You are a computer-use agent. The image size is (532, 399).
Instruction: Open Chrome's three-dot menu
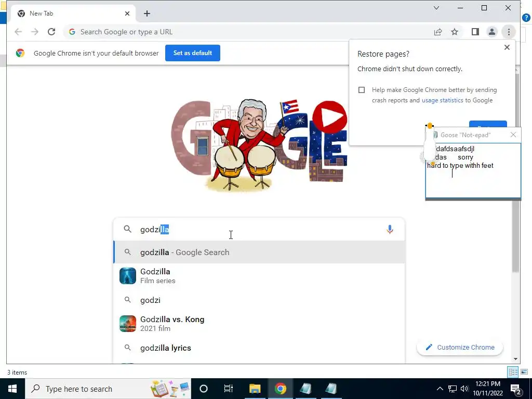click(x=509, y=32)
